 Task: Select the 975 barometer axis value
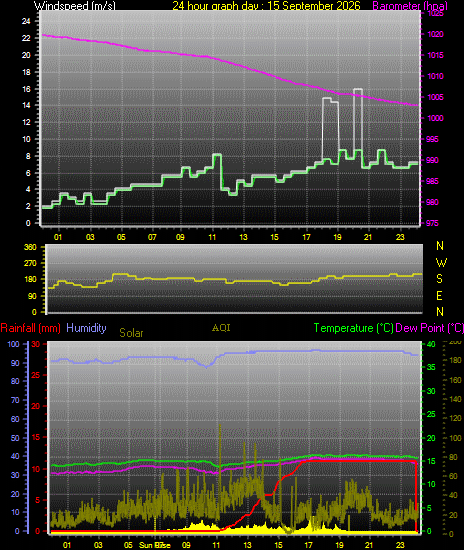(x=433, y=223)
